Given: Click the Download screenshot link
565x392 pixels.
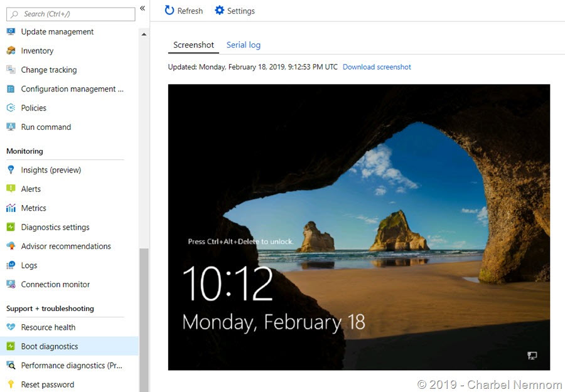Looking at the screenshot, I should point(377,67).
